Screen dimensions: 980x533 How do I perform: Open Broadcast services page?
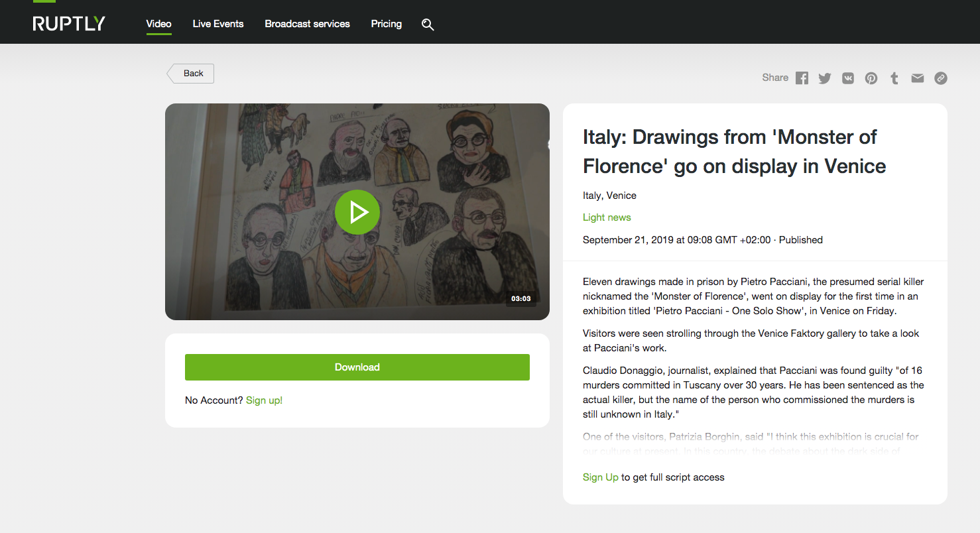(308, 24)
